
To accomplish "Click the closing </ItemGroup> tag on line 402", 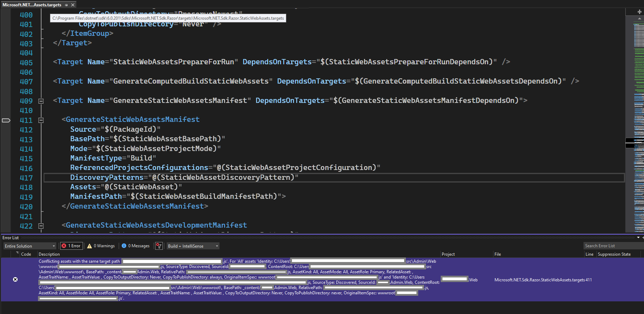I will pos(87,33).
